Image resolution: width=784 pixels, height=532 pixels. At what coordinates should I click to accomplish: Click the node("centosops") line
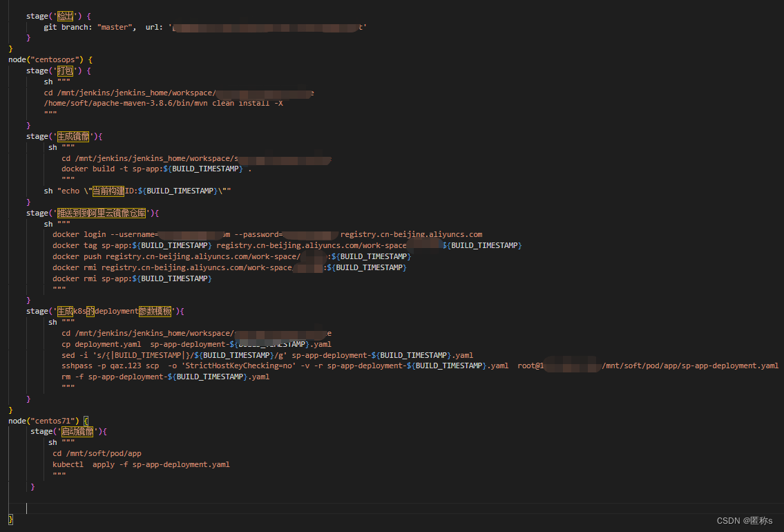pos(50,59)
